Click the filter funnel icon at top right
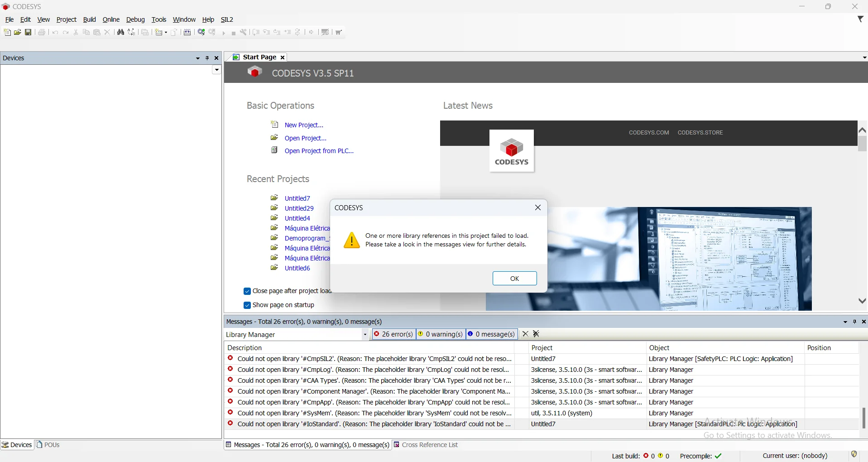868x462 pixels. click(x=861, y=19)
